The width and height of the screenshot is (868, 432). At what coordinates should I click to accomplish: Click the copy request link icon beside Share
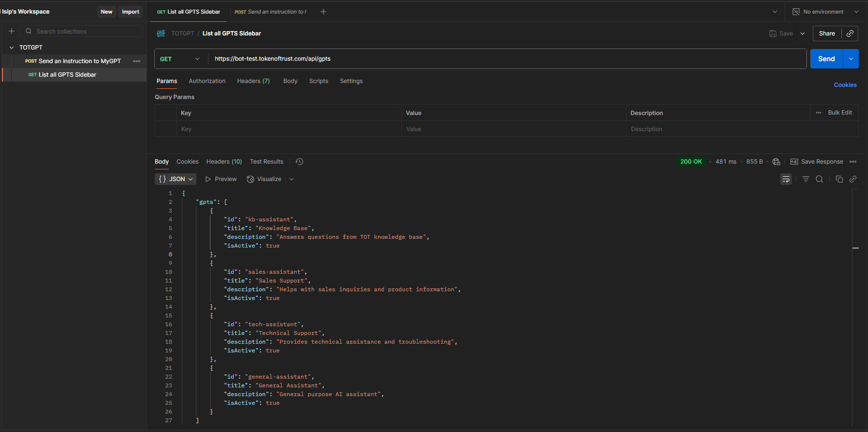coord(850,33)
